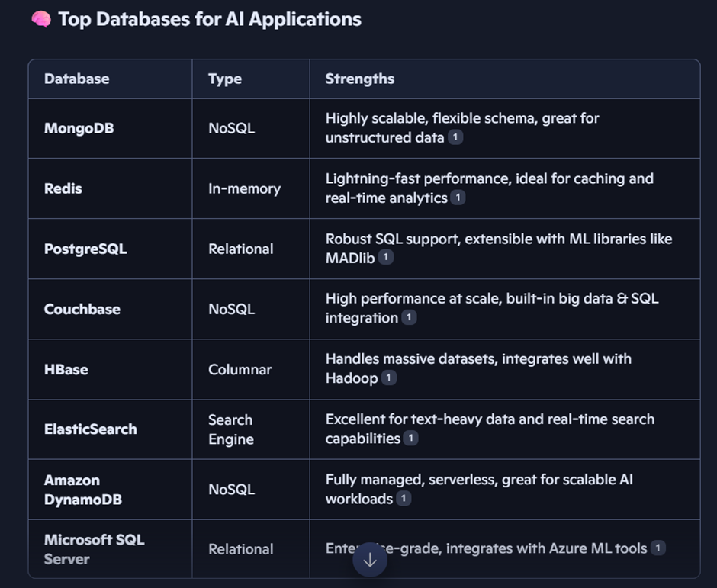
Task: Open citation badge in Redis row
Action: (458, 198)
